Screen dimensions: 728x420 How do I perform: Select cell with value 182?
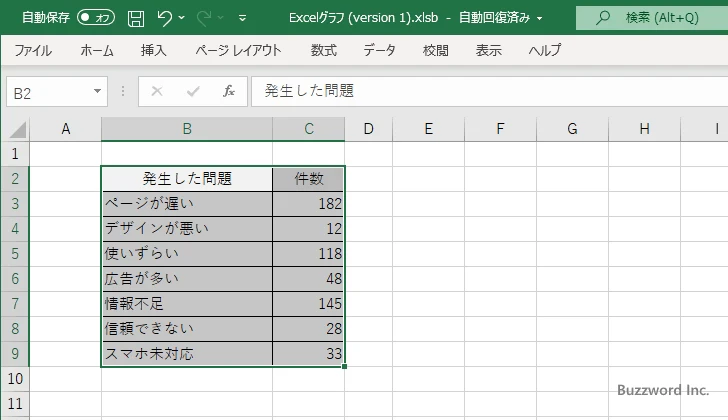pos(309,204)
